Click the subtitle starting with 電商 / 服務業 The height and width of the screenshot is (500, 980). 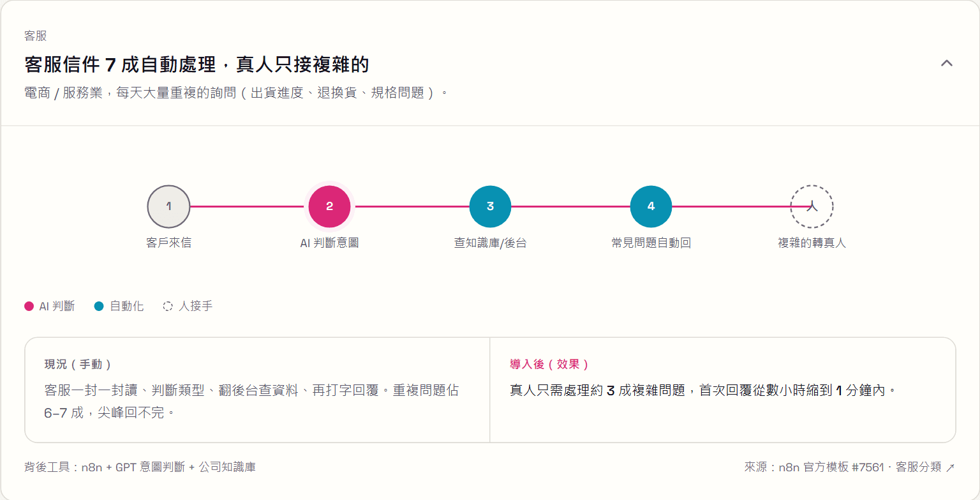pos(237,93)
